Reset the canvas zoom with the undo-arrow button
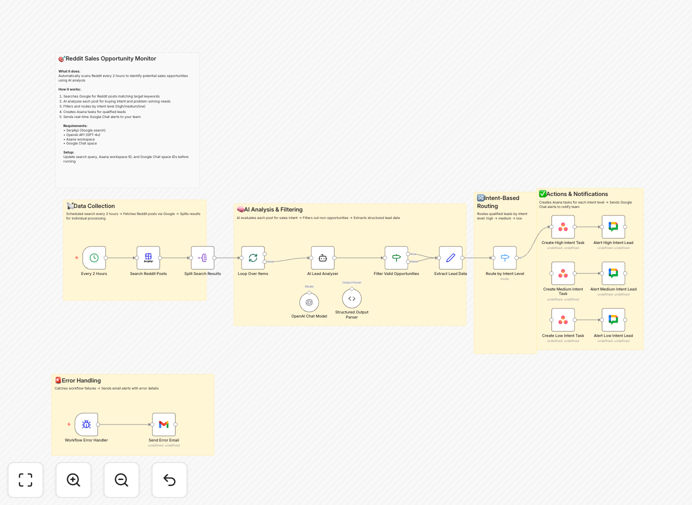 [169, 480]
